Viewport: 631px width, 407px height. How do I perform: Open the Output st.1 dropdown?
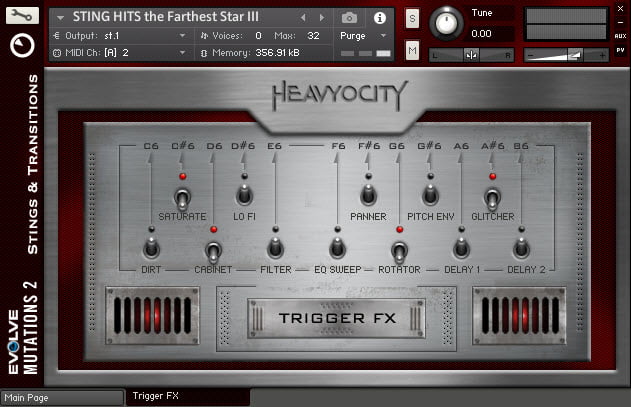pos(182,36)
